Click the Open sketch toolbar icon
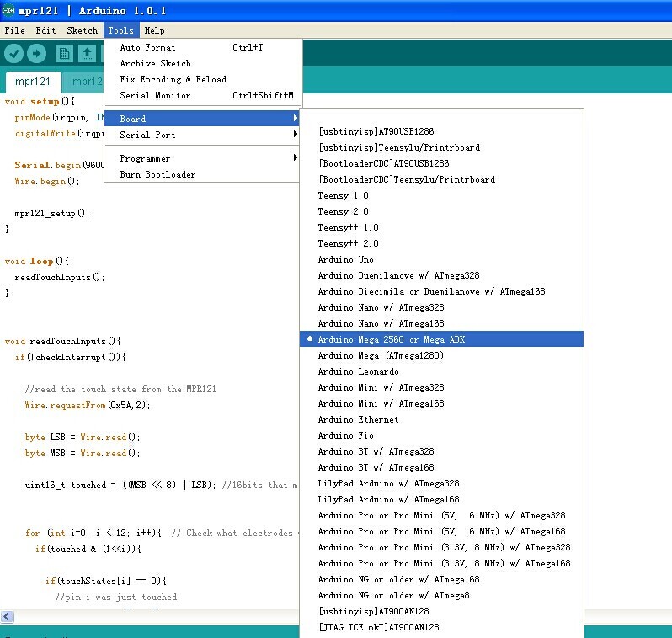 pyautogui.click(x=87, y=54)
